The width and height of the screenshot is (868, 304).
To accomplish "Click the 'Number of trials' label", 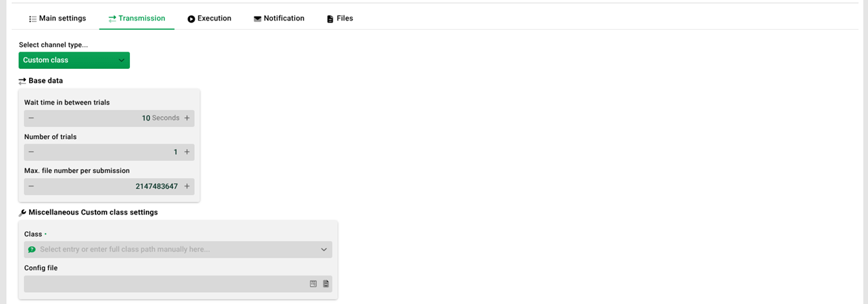I will [50, 137].
